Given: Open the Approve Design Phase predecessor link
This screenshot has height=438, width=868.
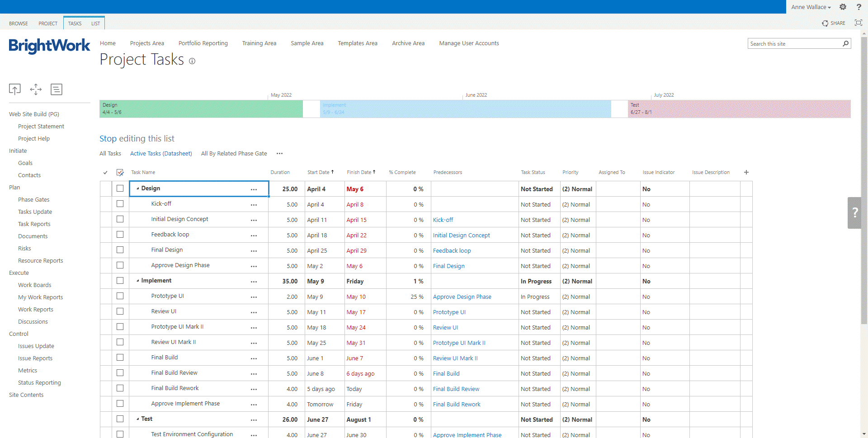Looking at the screenshot, I should 462,297.
